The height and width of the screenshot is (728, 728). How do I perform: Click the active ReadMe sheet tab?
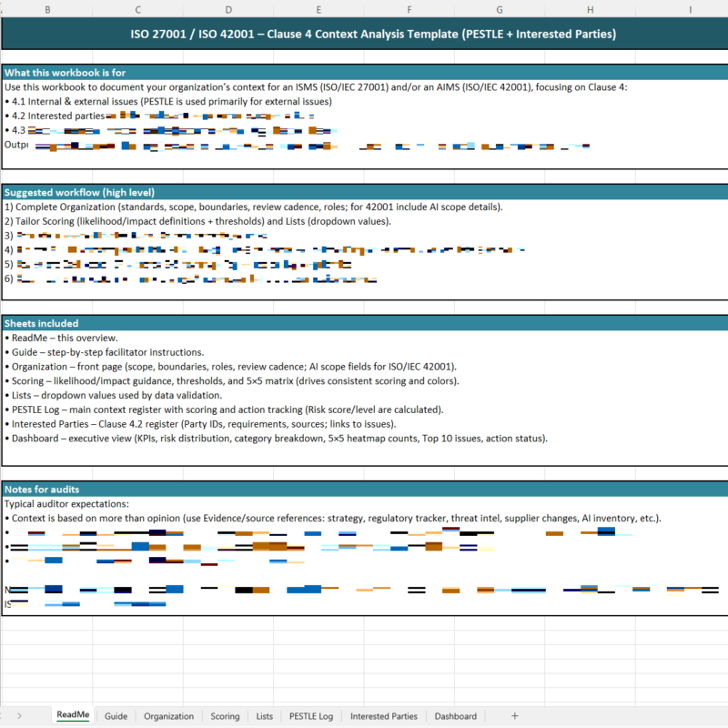[73, 716]
